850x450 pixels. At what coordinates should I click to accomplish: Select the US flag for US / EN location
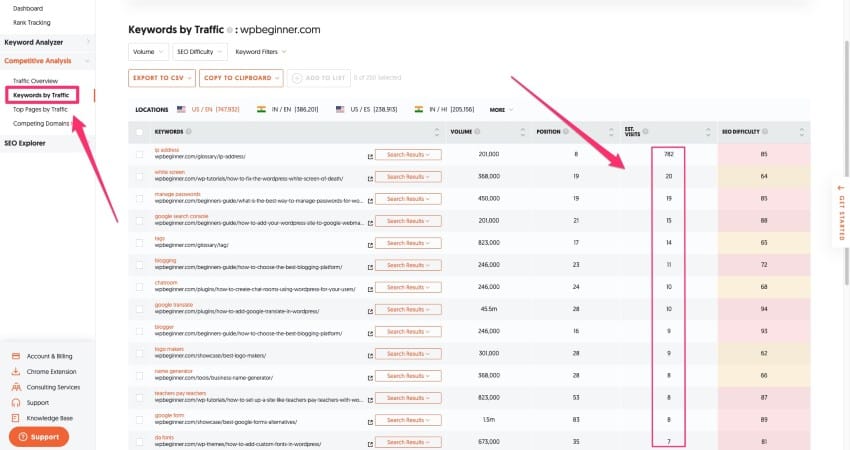(x=181, y=109)
